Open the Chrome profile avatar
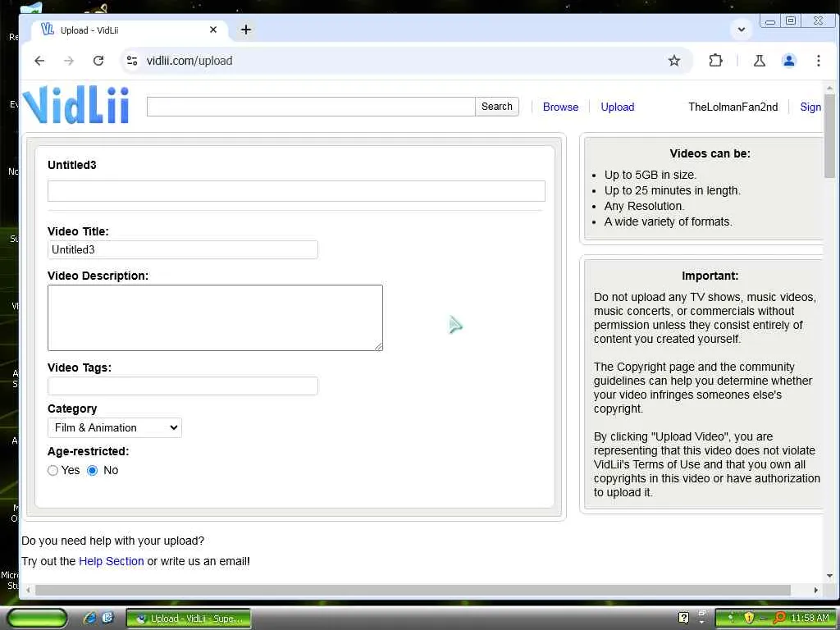This screenshot has height=630, width=840. (788, 61)
